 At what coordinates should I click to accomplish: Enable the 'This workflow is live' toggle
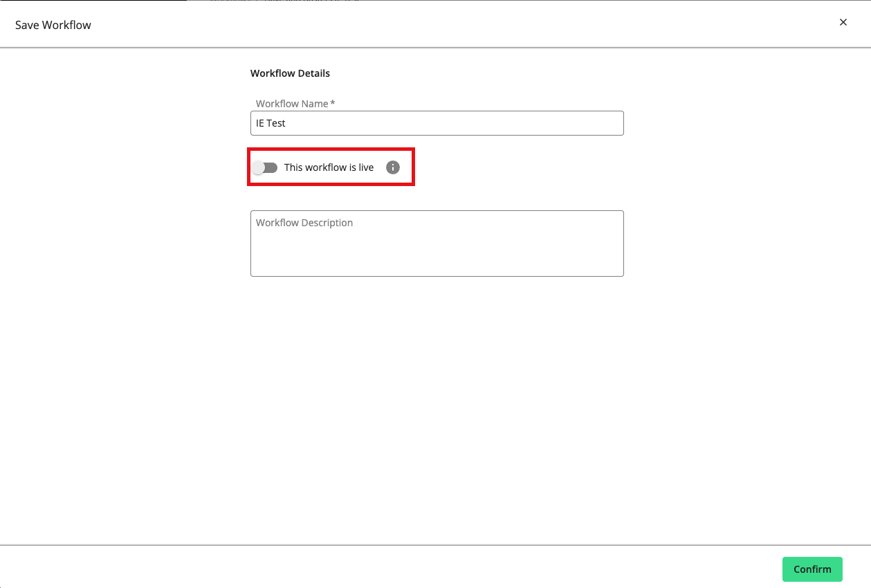pyautogui.click(x=264, y=167)
